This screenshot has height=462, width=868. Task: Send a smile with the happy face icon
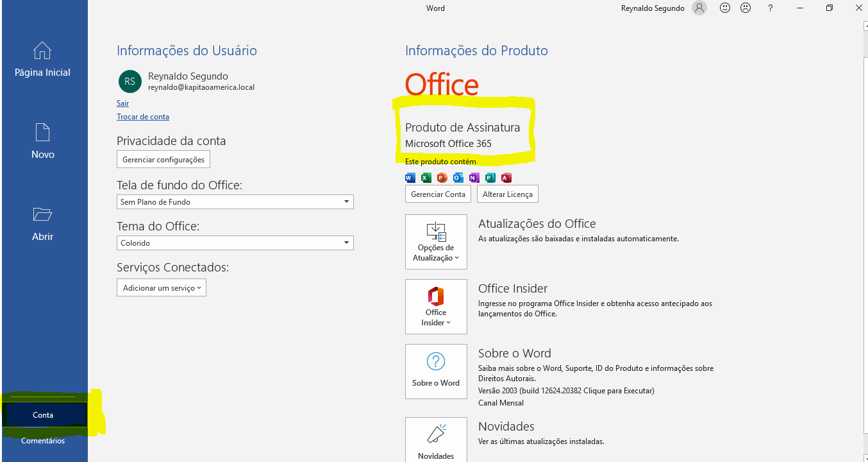click(725, 8)
